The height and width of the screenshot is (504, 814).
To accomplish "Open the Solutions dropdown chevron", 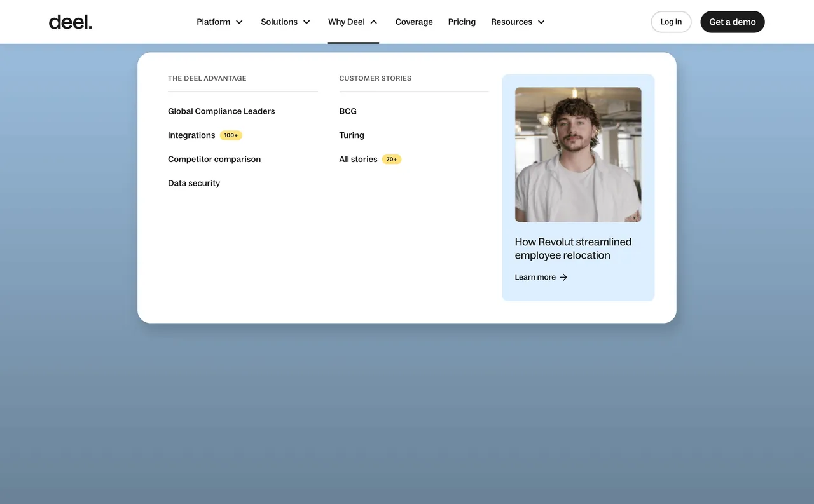I will coord(307,22).
